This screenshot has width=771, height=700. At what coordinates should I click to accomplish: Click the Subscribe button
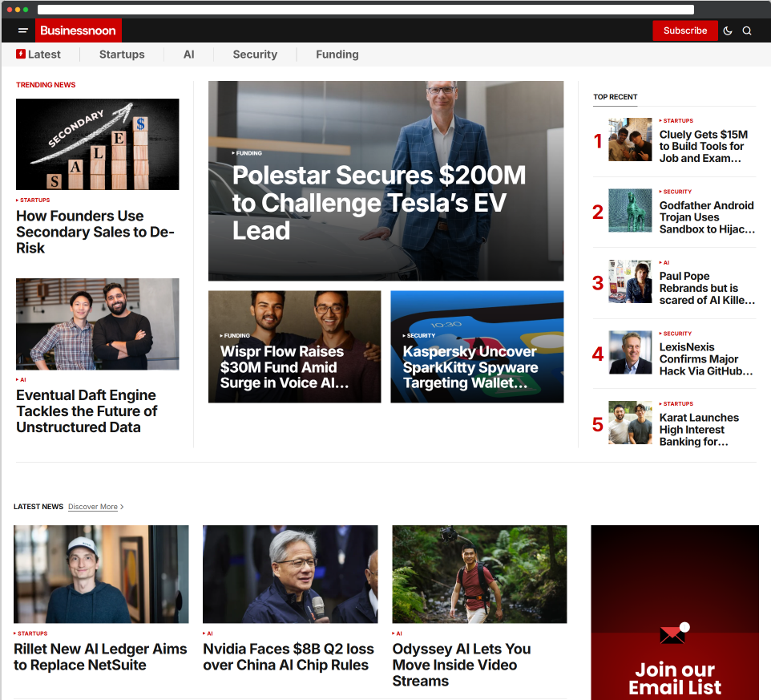[x=684, y=30]
